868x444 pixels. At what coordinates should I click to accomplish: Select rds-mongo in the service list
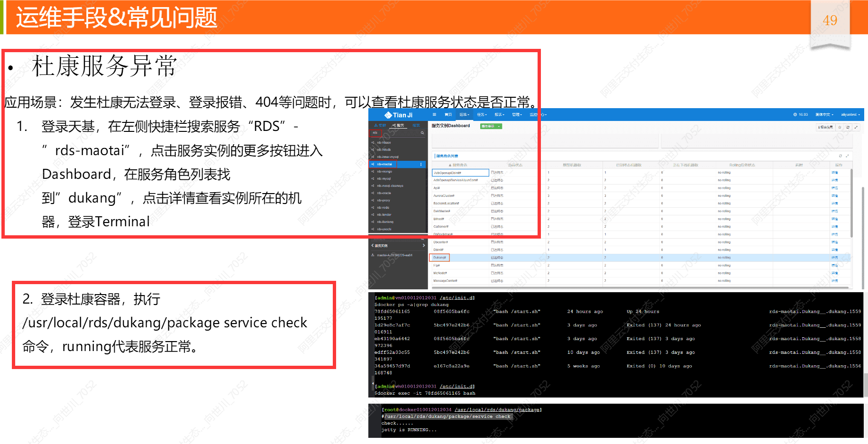coord(384,172)
